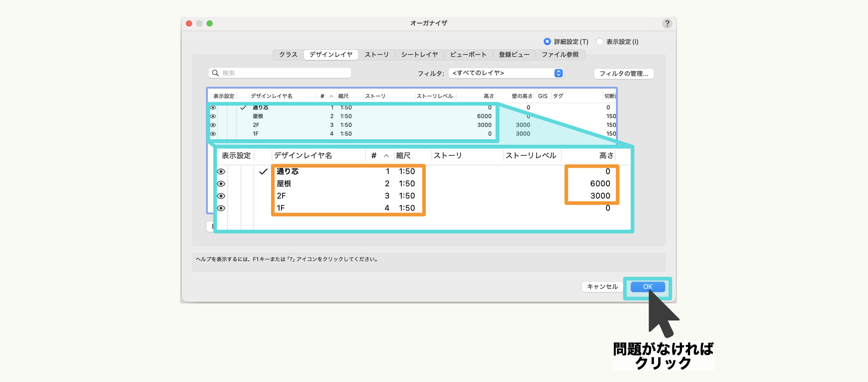Click the active-layer checkmark beside 通り芯 in the magnified table

coord(263,171)
